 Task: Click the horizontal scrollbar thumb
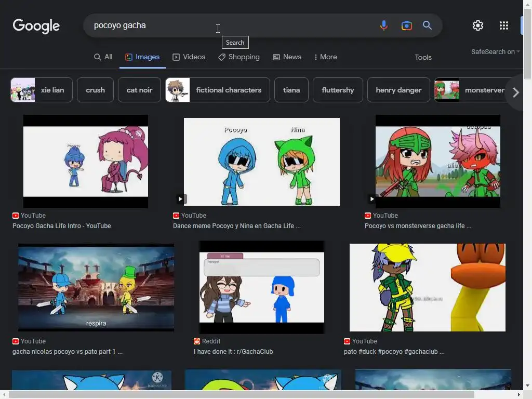[x=241, y=395]
